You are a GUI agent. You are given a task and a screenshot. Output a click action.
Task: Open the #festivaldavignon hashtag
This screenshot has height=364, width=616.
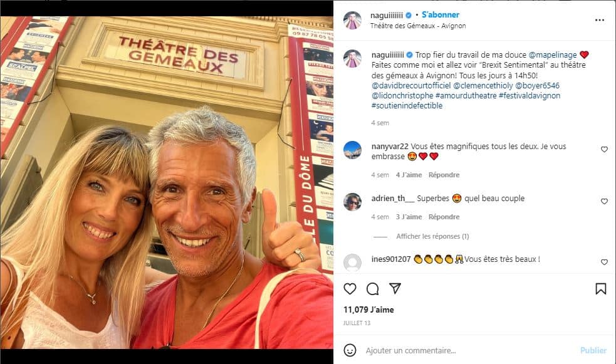[530, 95]
